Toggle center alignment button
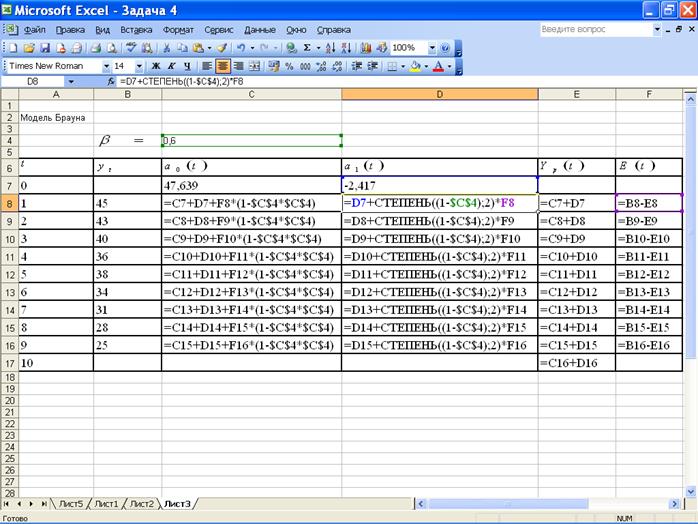 [x=222, y=66]
